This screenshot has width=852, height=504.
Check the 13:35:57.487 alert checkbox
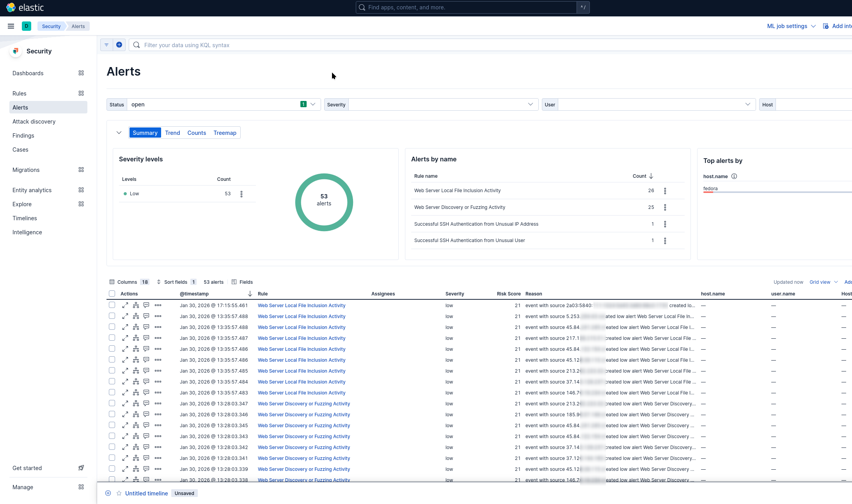pyautogui.click(x=112, y=338)
